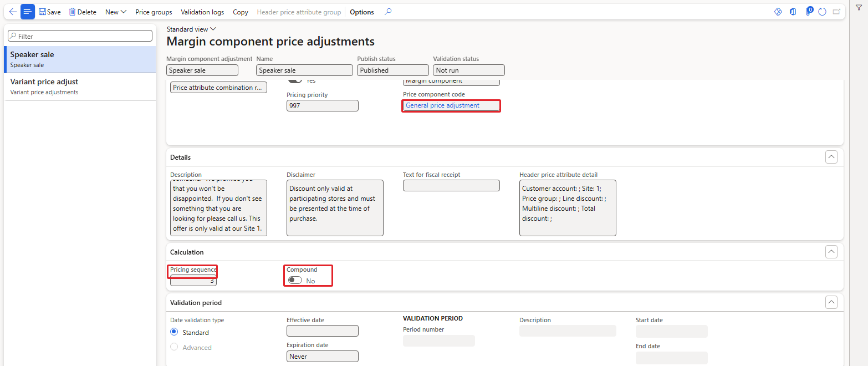Click the Header price attribute detail box
Screen dimensions: 868x366
[x=568, y=208]
